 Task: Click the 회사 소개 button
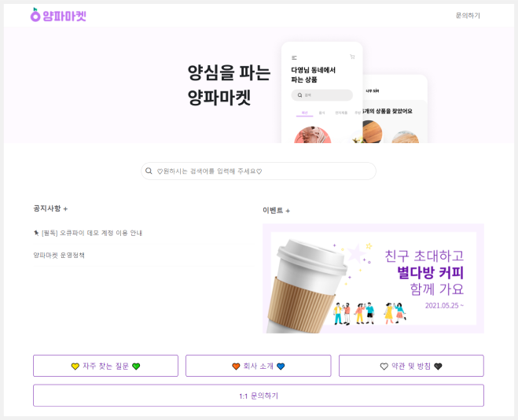259,366
